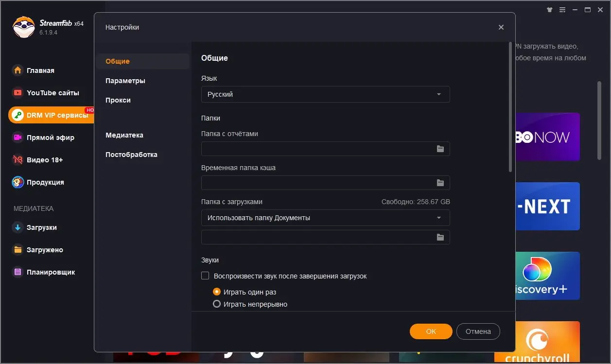Choose the Играть один раз option
This screenshot has width=611, height=364.
217,292
